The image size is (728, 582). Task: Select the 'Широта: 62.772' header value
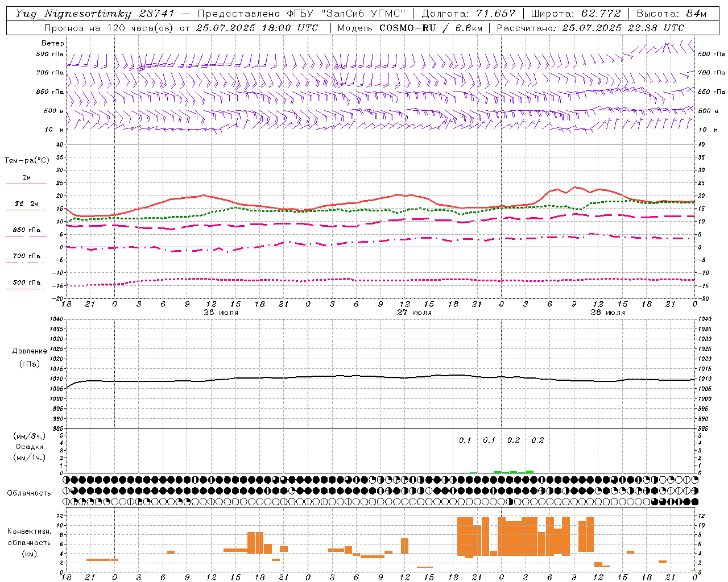[576, 14]
